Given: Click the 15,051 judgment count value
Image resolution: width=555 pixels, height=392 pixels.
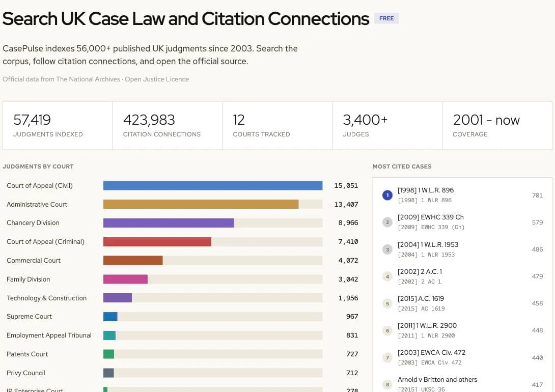Looking at the screenshot, I should [x=346, y=186].
